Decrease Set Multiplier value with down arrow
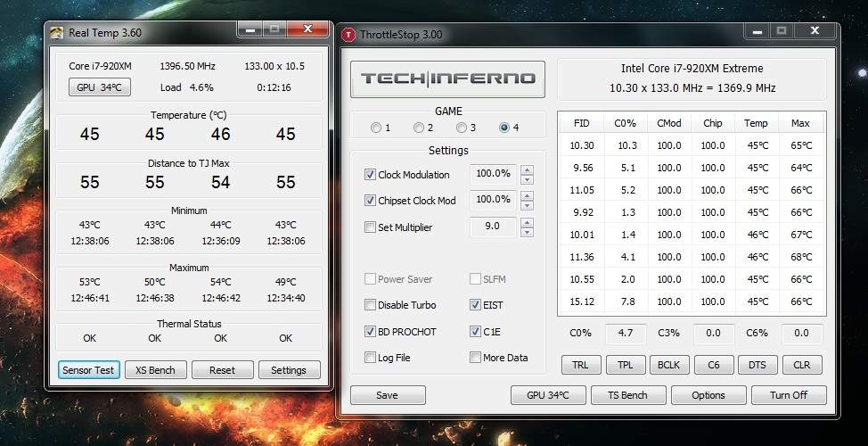 point(528,232)
